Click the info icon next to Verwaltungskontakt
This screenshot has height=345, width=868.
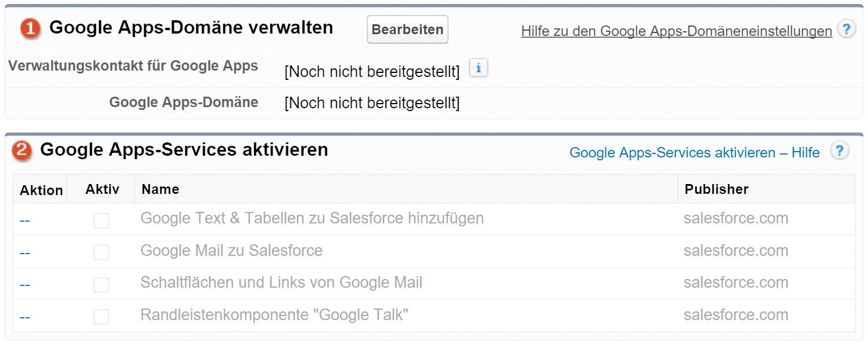(x=478, y=68)
